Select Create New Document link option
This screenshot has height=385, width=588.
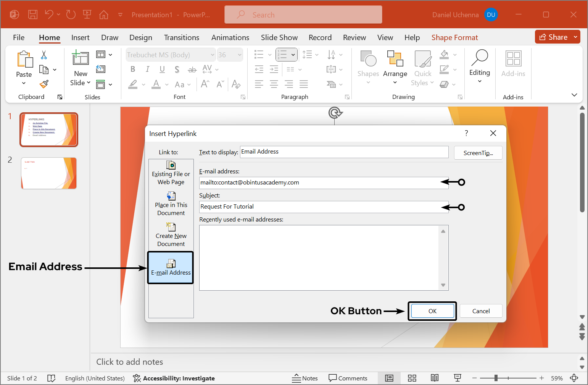pyautogui.click(x=171, y=235)
